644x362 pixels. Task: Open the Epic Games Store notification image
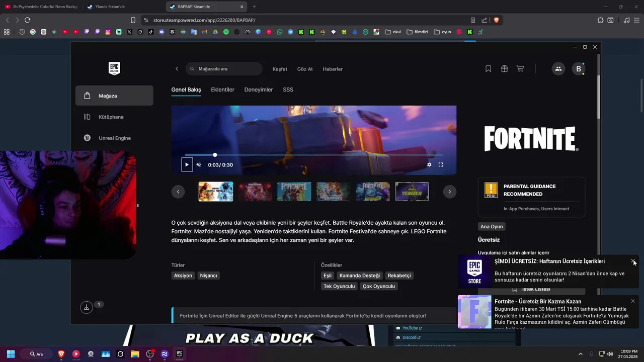(x=474, y=271)
